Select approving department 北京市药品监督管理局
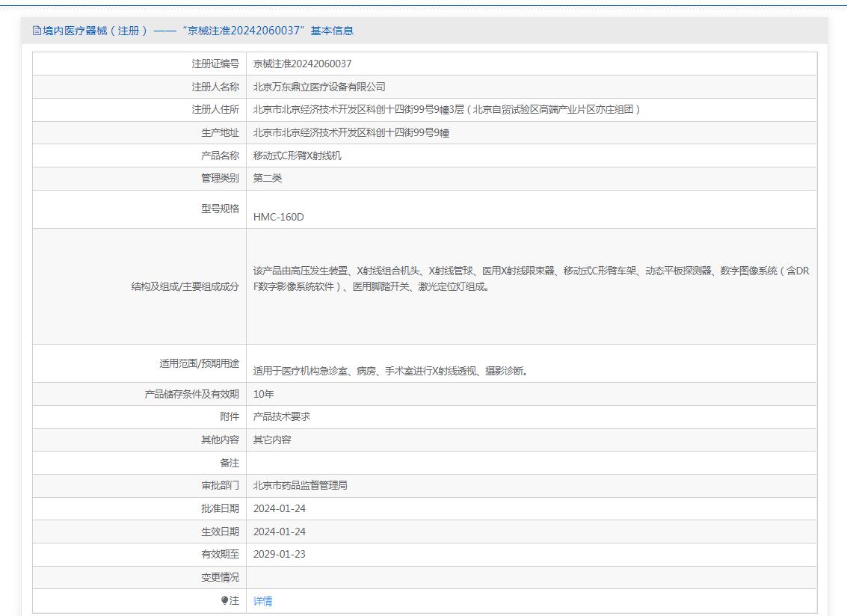Screen dimensions: 847x616 coord(301,485)
